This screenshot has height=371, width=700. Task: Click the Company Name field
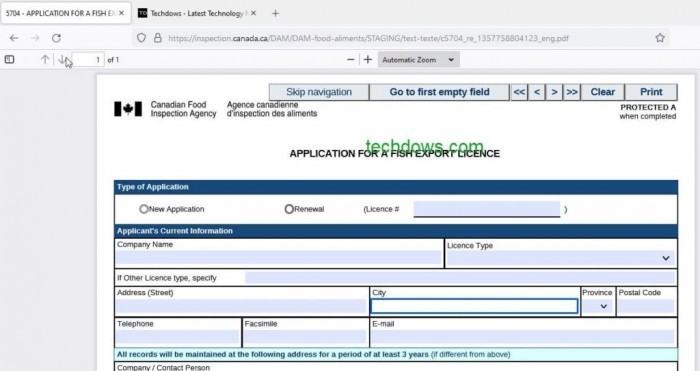pos(279,258)
